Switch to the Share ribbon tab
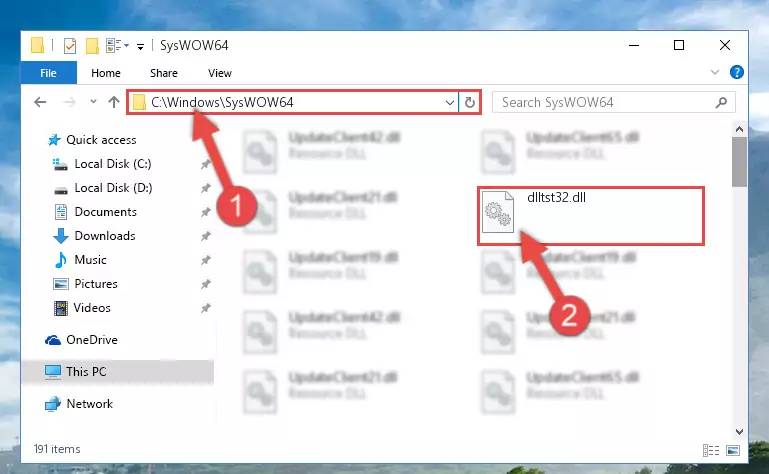Image resolution: width=769 pixels, height=474 pixels. tap(164, 73)
